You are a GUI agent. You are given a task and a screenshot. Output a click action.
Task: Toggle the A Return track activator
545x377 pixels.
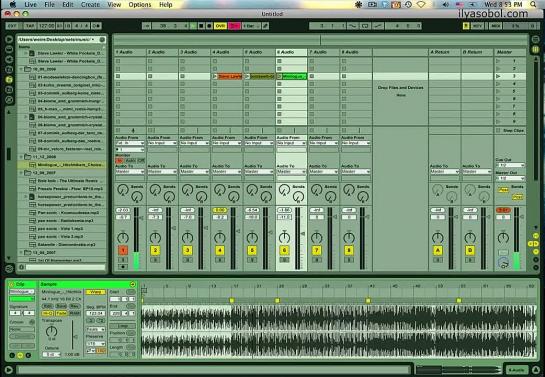[x=438, y=250]
